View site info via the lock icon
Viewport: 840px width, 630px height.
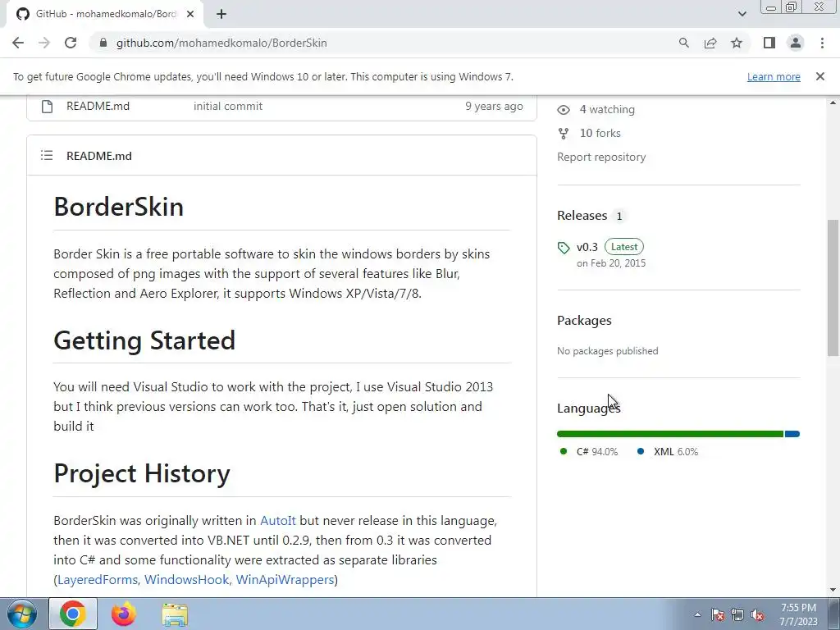pos(103,43)
